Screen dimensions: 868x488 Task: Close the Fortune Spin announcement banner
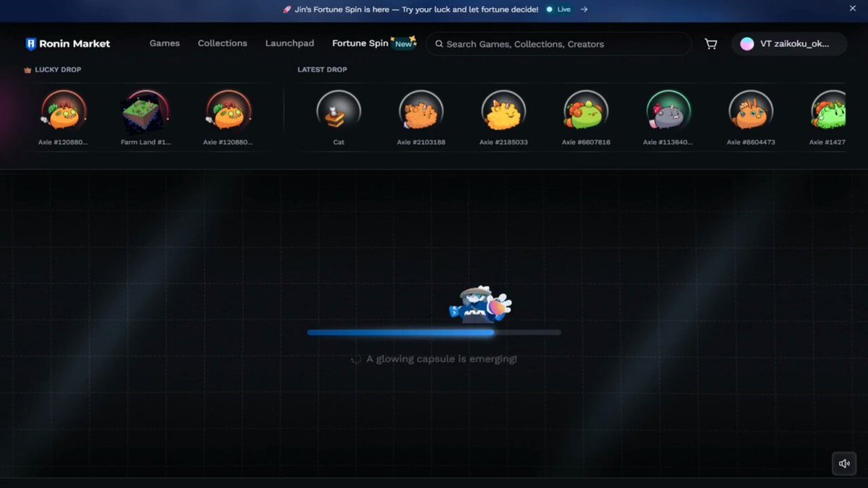(852, 9)
